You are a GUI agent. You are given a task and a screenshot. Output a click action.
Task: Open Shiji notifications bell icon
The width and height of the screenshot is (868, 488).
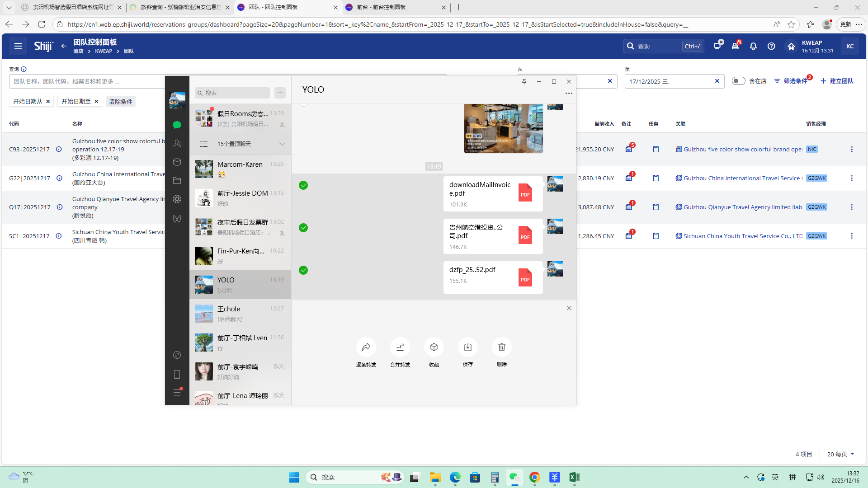click(753, 46)
